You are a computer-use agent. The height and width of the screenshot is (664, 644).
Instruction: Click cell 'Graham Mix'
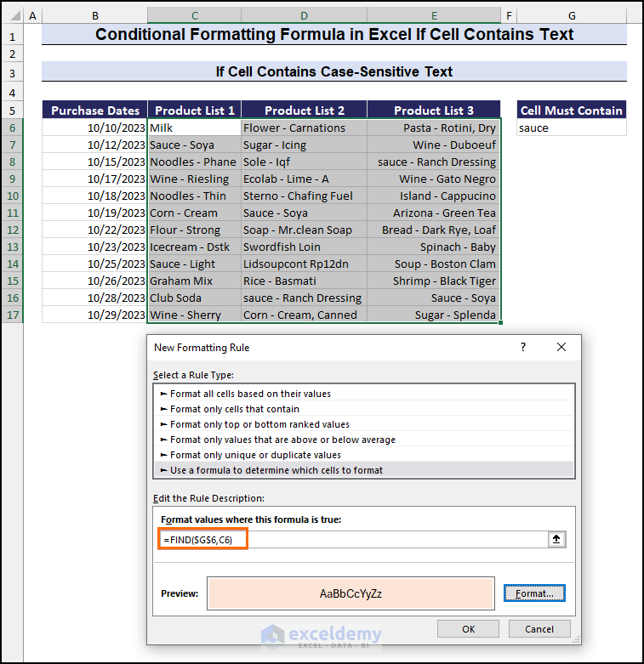pos(195,281)
